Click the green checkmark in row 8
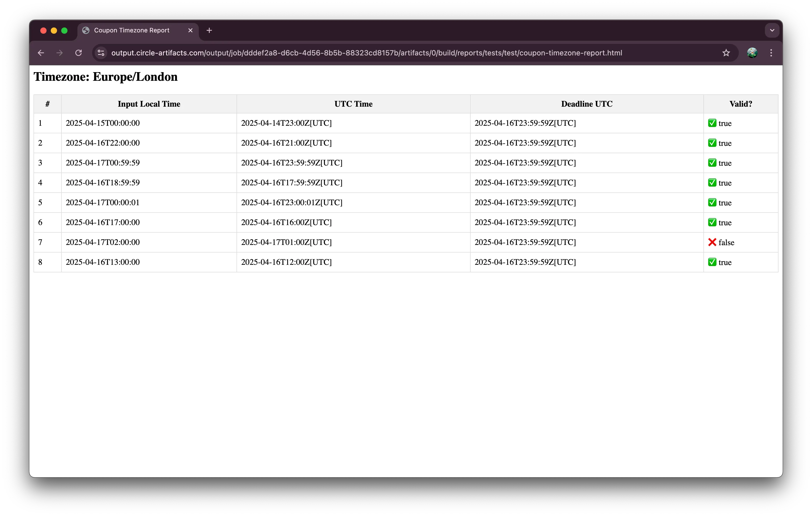Image resolution: width=812 pixels, height=516 pixels. [712, 262]
